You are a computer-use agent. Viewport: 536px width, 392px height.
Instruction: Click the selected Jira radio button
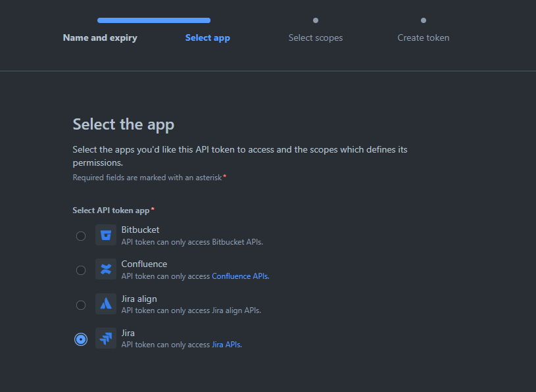(81, 339)
